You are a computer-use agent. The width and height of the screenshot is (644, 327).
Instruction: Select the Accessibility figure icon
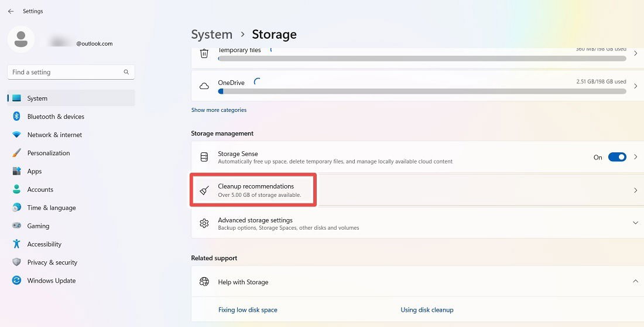click(x=16, y=244)
